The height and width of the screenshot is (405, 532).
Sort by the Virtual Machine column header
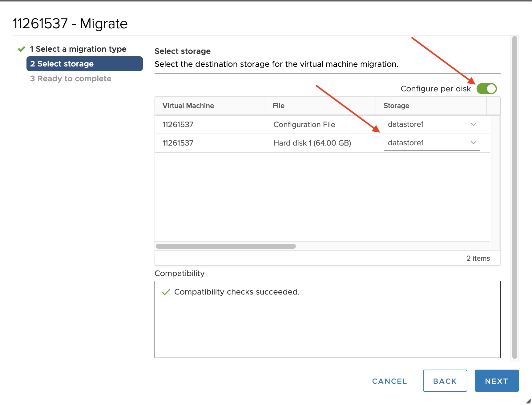[x=188, y=106]
